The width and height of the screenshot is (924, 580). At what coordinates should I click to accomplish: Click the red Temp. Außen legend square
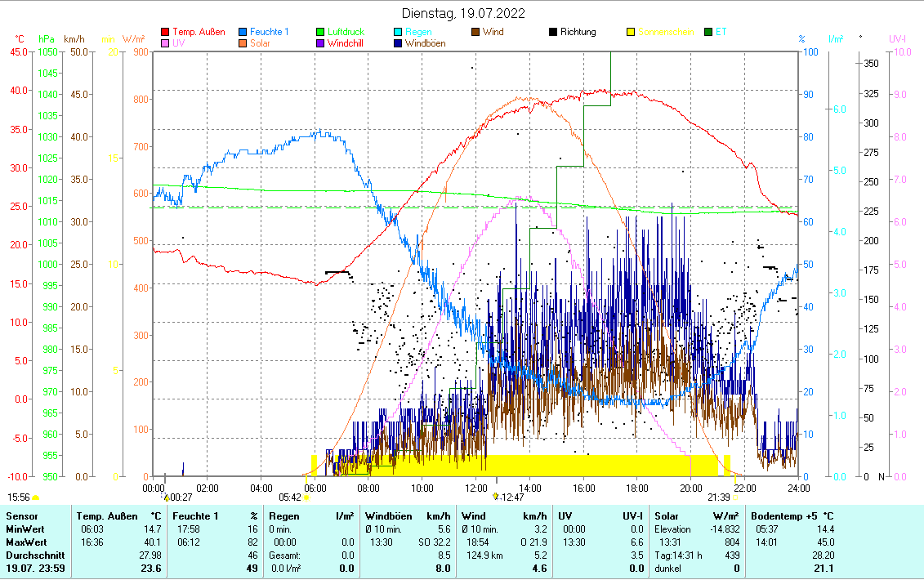click(166, 33)
